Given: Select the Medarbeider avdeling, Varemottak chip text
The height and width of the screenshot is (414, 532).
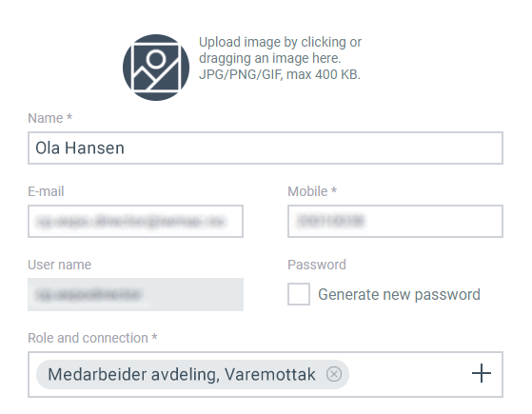Looking at the screenshot, I should 182,374.
